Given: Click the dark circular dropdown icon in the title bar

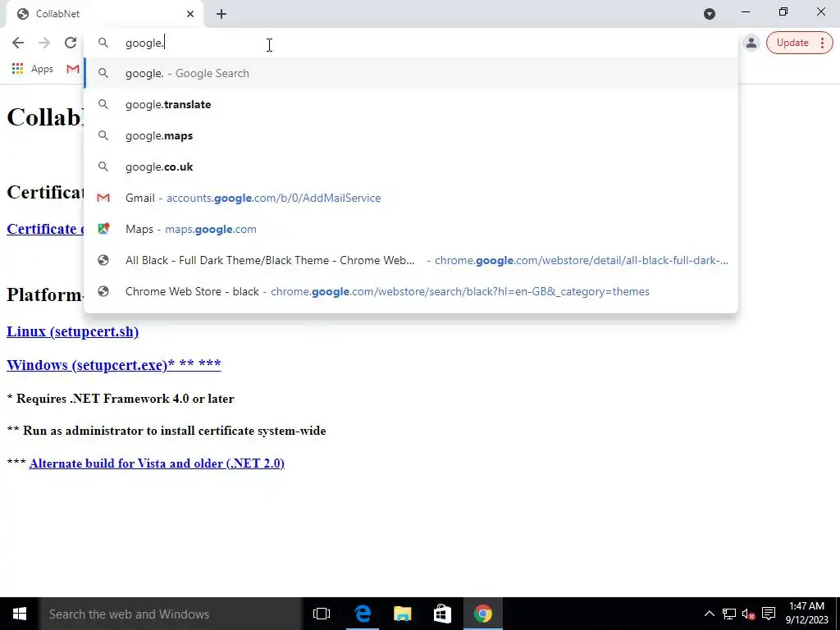Looking at the screenshot, I should (x=710, y=14).
